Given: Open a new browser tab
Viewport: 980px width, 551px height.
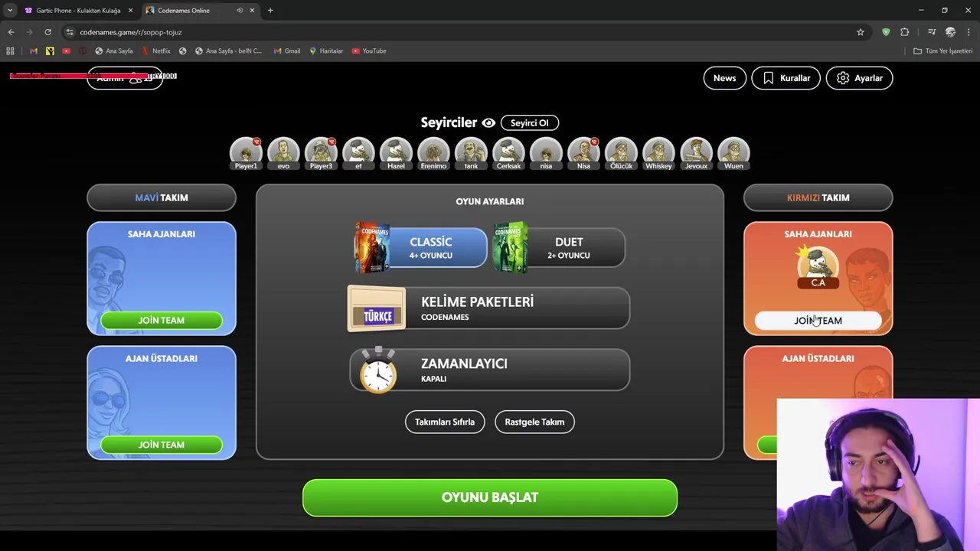Looking at the screenshot, I should tap(270, 11).
